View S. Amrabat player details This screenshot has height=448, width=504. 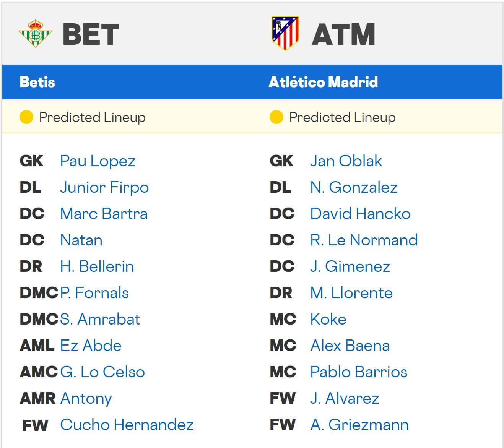(100, 320)
